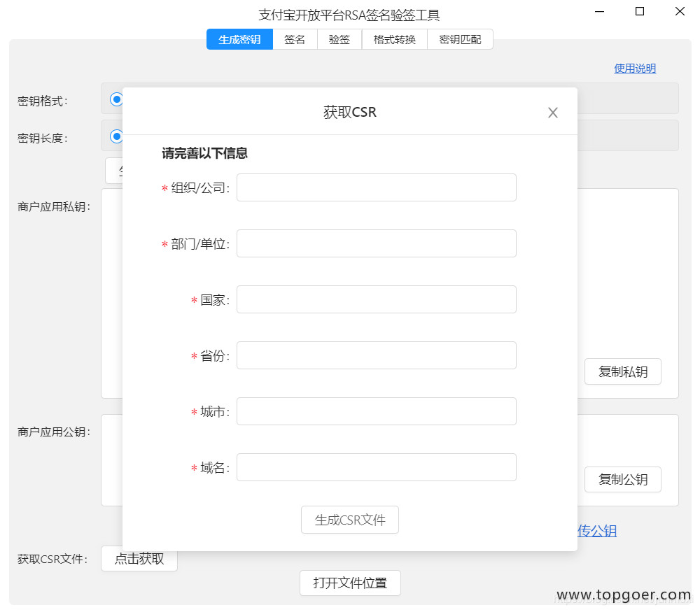Click the 商户应用私钥 label
The image size is (700, 612).
point(54,206)
